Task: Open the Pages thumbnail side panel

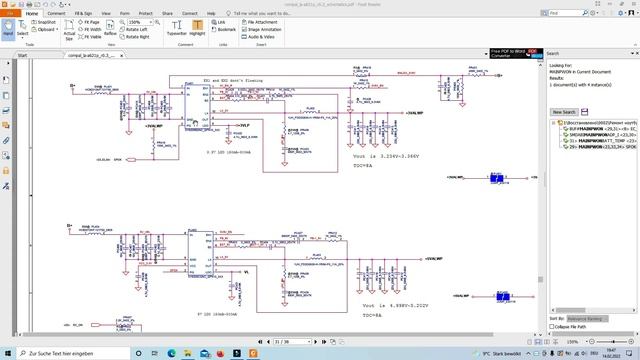Action: pyautogui.click(x=6, y=96)
